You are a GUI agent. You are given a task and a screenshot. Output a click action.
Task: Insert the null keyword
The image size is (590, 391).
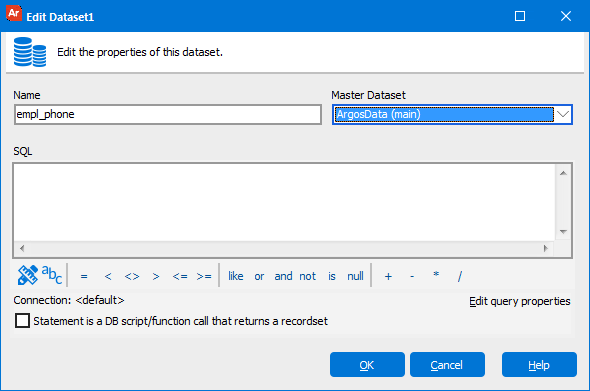click(x=355, y=276)
